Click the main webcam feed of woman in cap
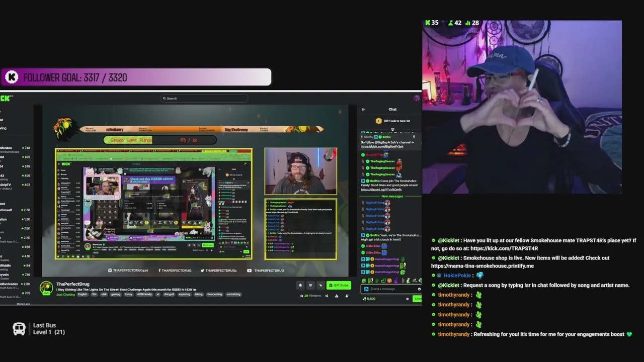 click(x=522, y=107)
